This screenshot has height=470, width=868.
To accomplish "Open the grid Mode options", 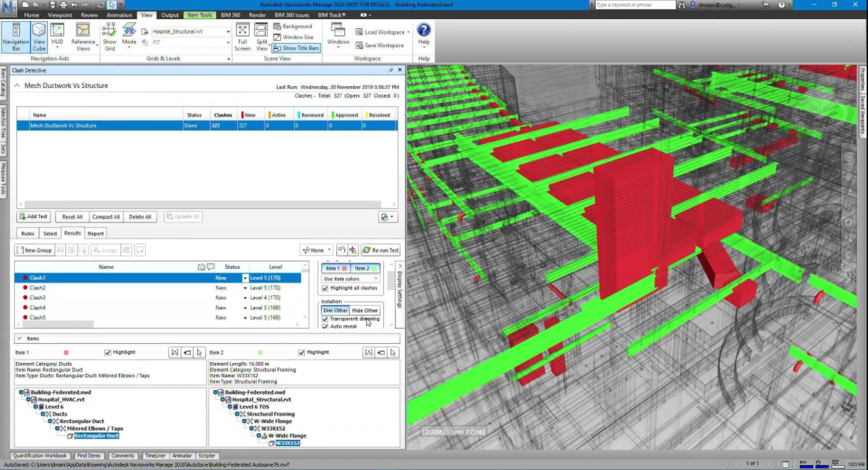I will click(129, 38).
